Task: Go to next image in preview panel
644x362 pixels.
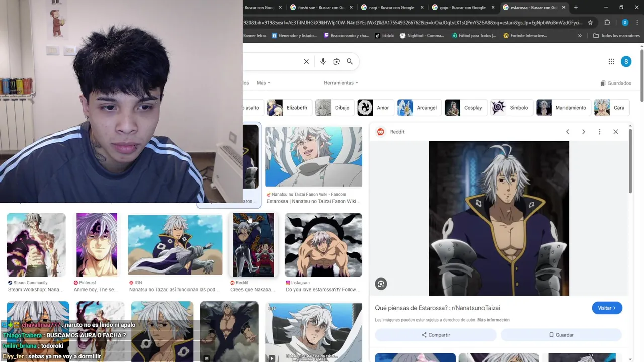Action: [583, 132]
